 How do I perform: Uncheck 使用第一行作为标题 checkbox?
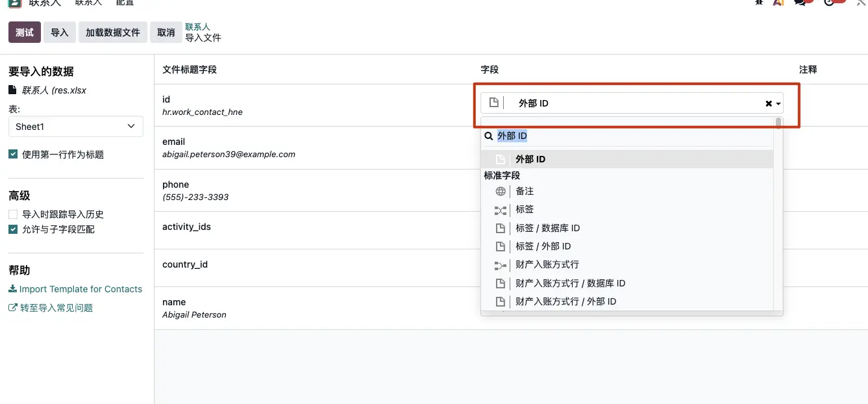(13, 155)
